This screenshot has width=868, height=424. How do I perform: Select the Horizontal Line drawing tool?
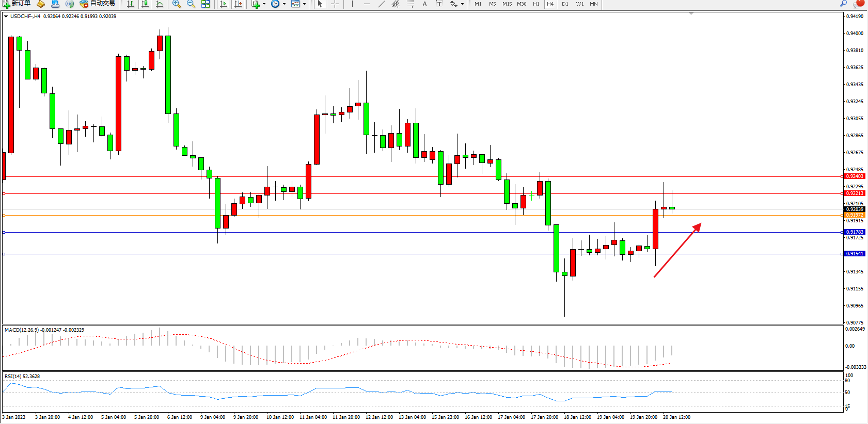click(367, 4)
